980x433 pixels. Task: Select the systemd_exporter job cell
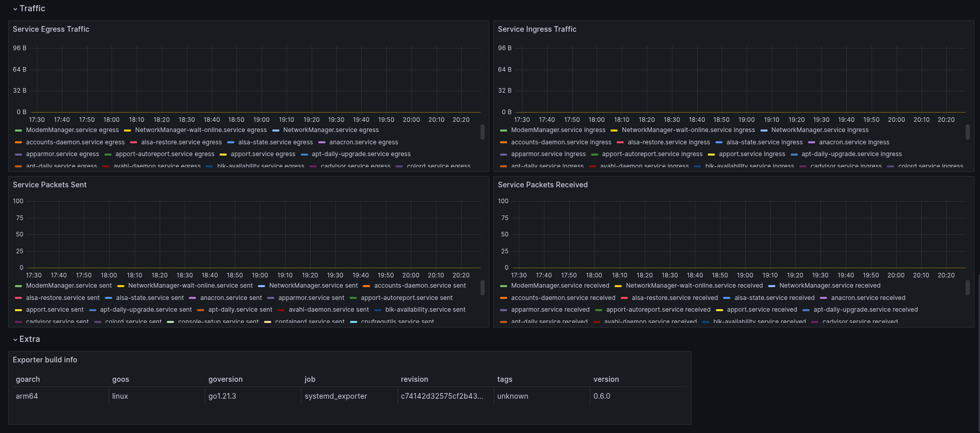click(x=336, y=396)
